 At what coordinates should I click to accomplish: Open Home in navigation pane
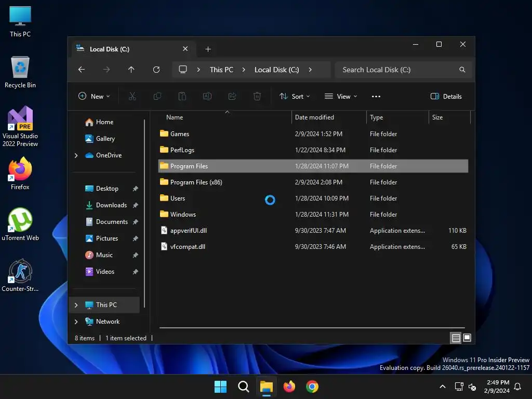[104, 122]
